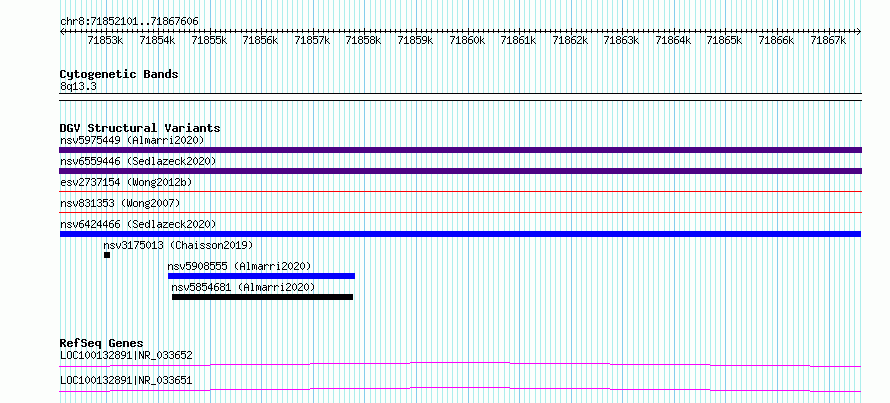Click the 71865k ruler tick label
This screenshot has width=890, height=403.
click(724, 40)
